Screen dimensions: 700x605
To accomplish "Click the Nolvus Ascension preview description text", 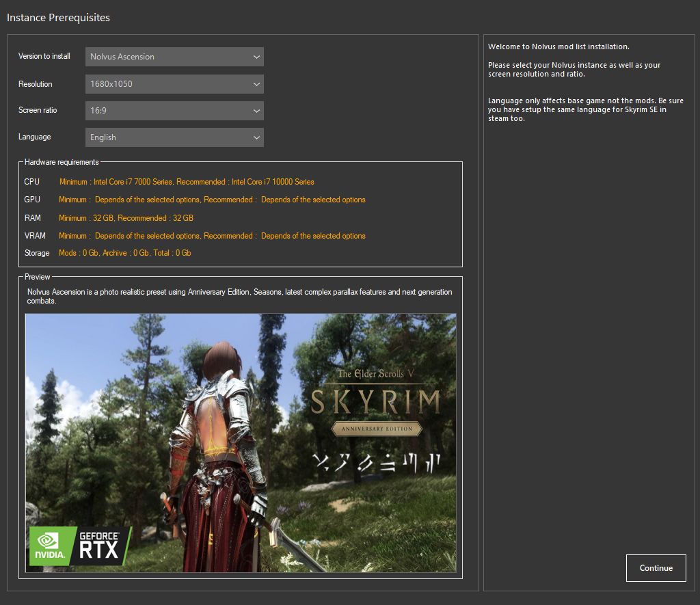I will click(240, 297).
